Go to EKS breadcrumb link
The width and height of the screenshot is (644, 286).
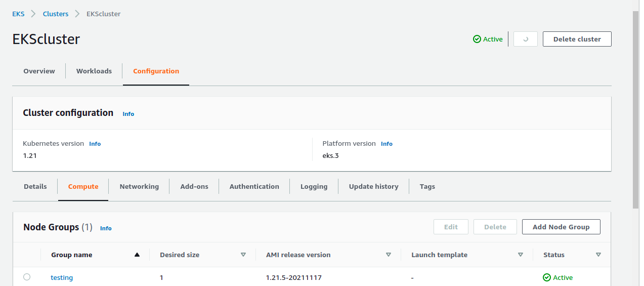point(18,14)
